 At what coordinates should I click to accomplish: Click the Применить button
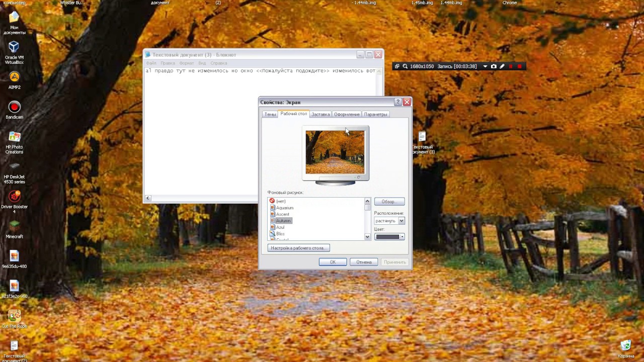[x=394, y=262]
